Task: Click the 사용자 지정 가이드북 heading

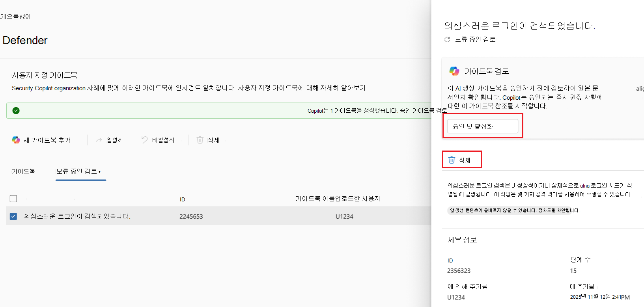Action: point(45,75)
